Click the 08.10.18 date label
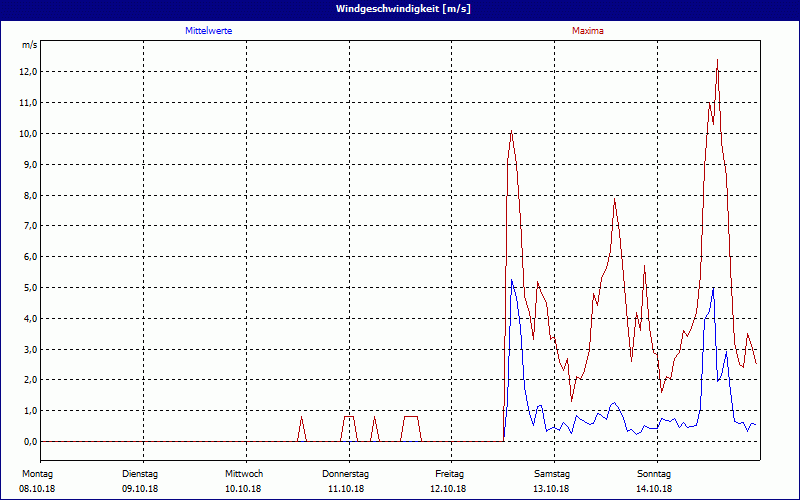 (x=38, y=489)
